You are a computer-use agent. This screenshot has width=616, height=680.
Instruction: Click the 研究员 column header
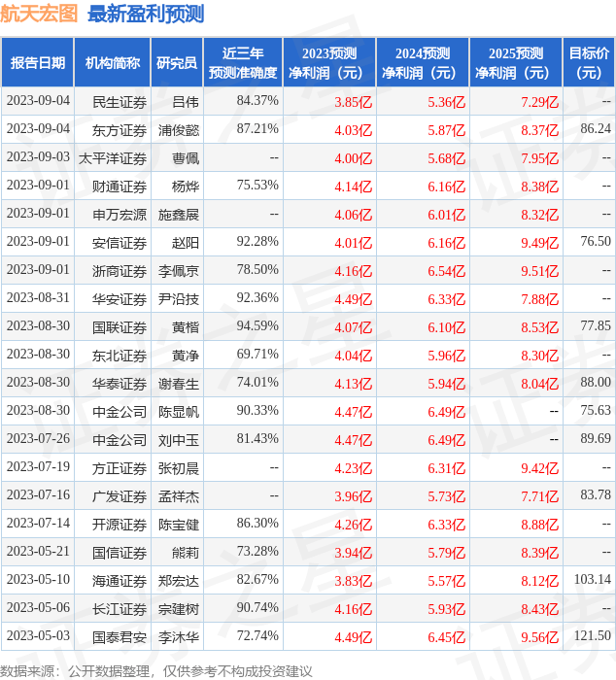(x=177, y=62)
